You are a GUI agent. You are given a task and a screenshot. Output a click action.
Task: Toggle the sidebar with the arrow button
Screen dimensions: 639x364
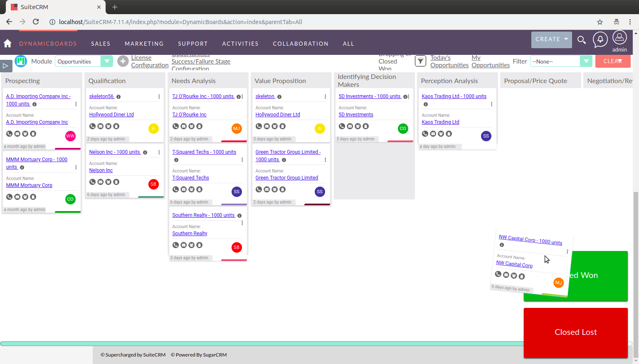click(x=6, y=65)
